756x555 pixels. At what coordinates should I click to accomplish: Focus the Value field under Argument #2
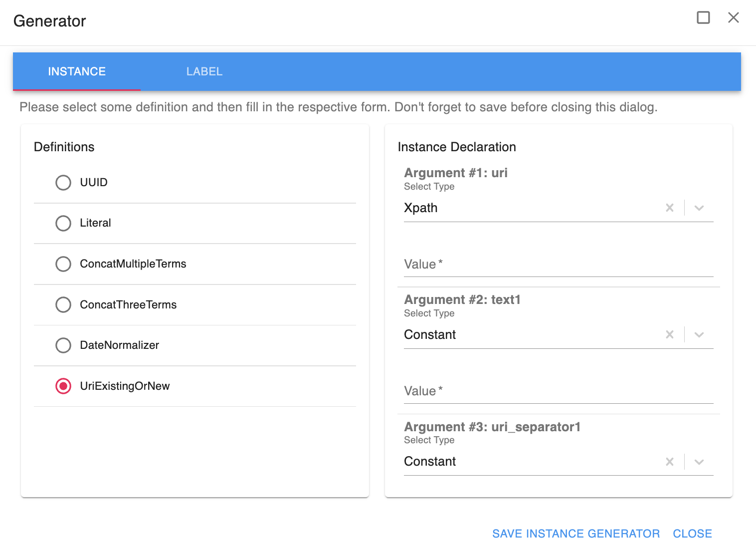pos(559,391)
